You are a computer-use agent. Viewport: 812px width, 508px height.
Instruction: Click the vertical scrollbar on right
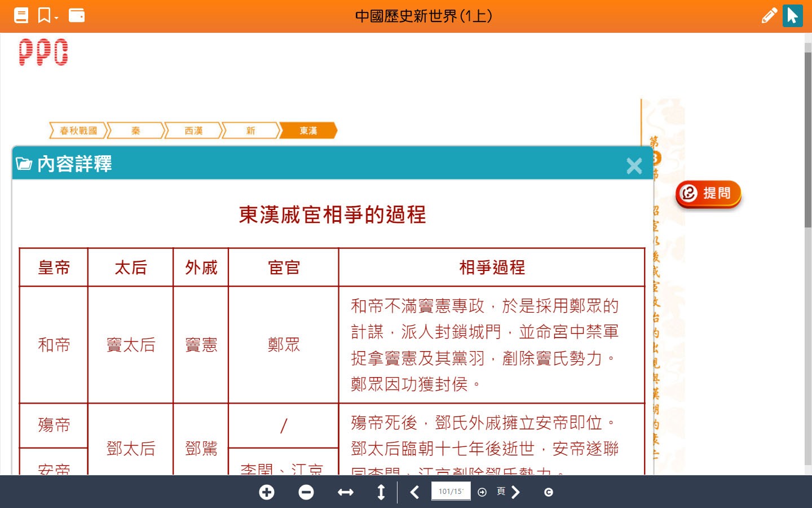[807, 141]
